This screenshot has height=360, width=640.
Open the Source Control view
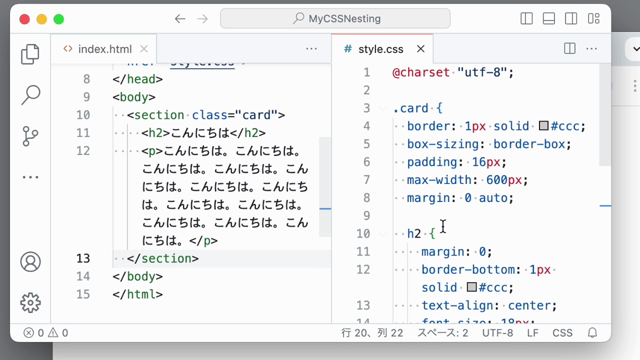pyautogui.click(x=30, y=136)
